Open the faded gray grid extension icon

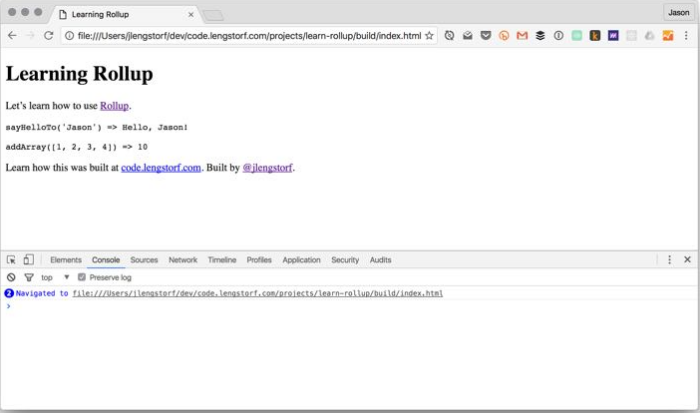(631, 36)
